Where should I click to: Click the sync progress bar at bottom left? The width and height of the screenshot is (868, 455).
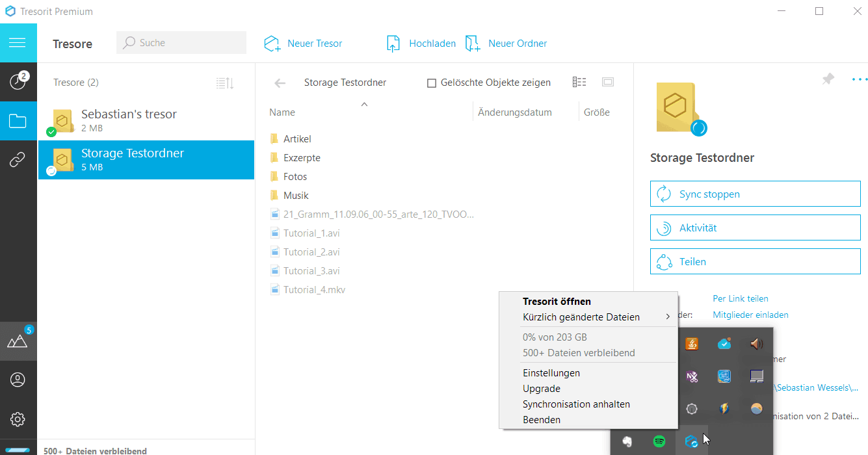click(x=18, y=450)
